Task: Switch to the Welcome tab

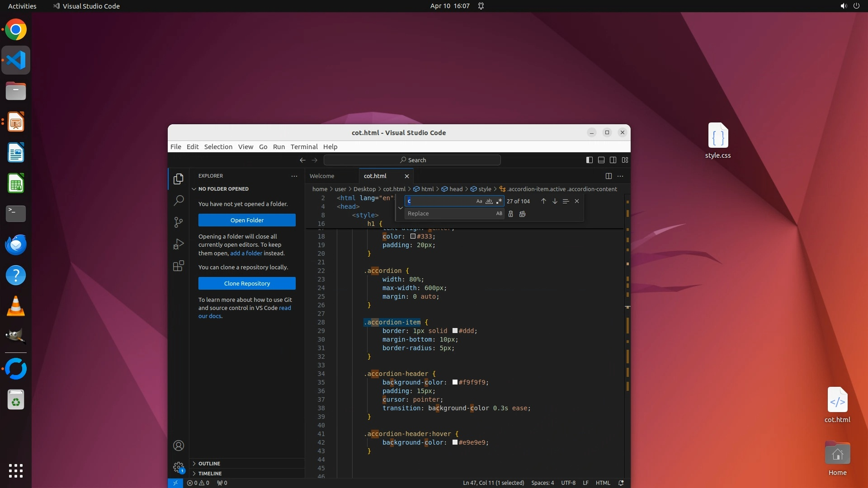Action: [x=322, y=176]
